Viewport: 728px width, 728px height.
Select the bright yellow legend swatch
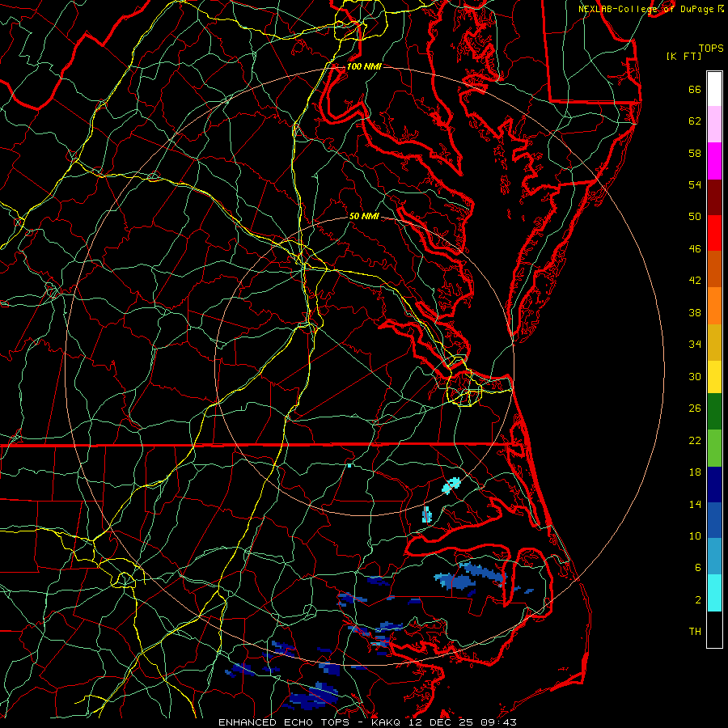coord(714,377)
